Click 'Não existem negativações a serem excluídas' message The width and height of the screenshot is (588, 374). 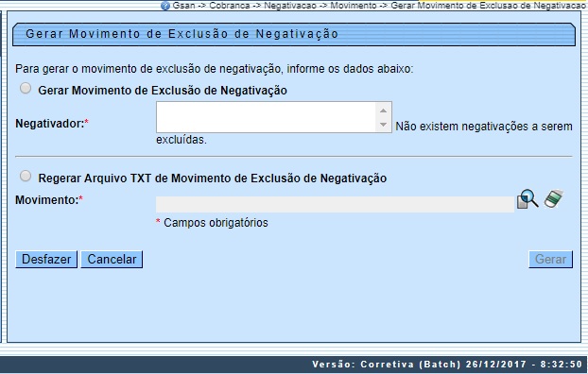[x=365, y=132]
